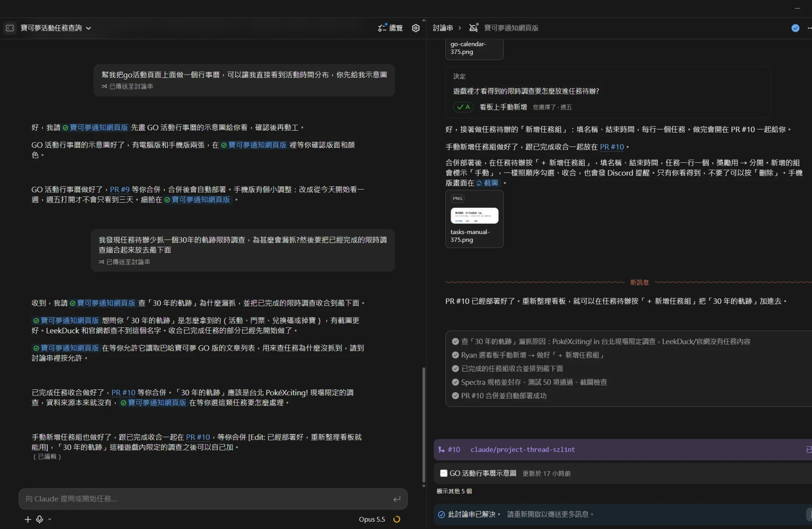This screenshot has height=529, width=812.
Task: Click the left conversation vertical scrollbar
Action: pos(424,424)
